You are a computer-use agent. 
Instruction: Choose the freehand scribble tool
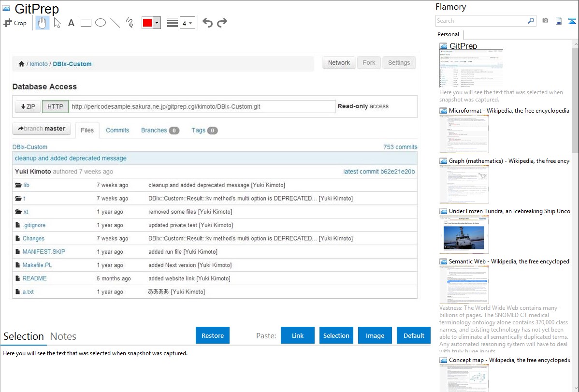click(x=130, y=23)
